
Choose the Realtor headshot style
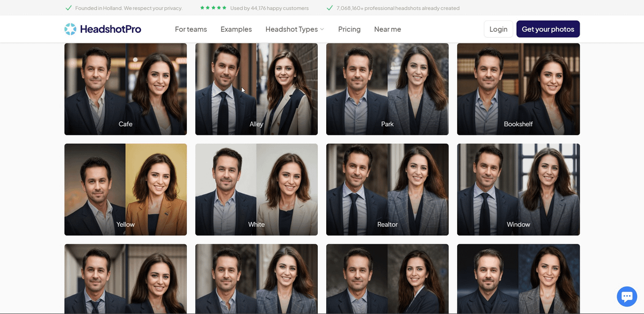point(387,189)
